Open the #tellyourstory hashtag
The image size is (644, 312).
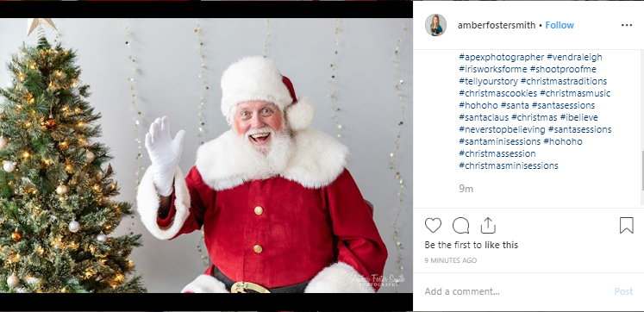click(x=488, y=81)
